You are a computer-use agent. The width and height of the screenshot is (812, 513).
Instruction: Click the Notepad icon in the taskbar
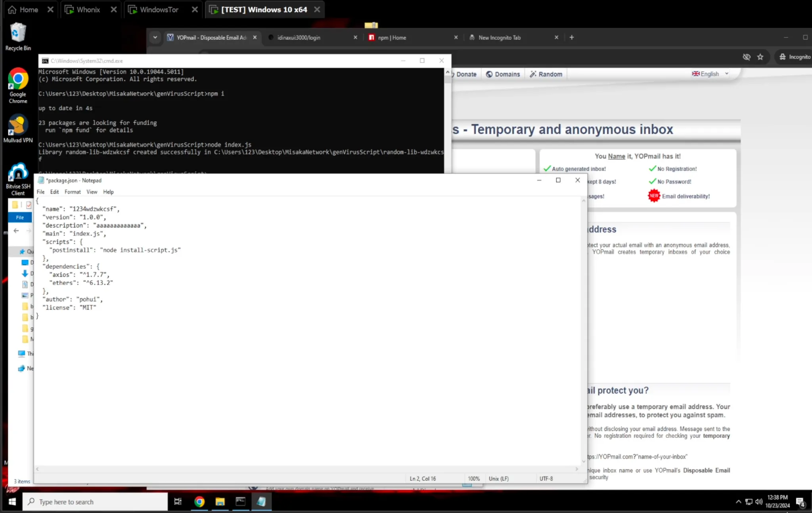(261, 502)
